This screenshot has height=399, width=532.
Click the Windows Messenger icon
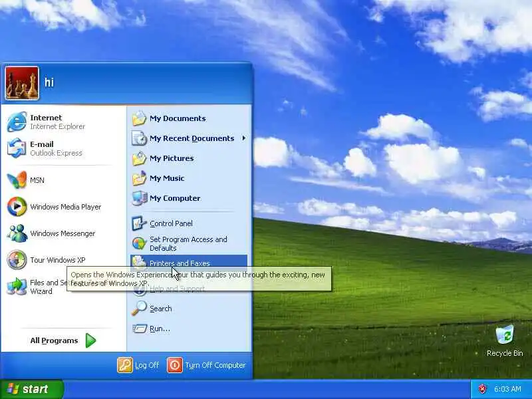[x=17, y=233]
